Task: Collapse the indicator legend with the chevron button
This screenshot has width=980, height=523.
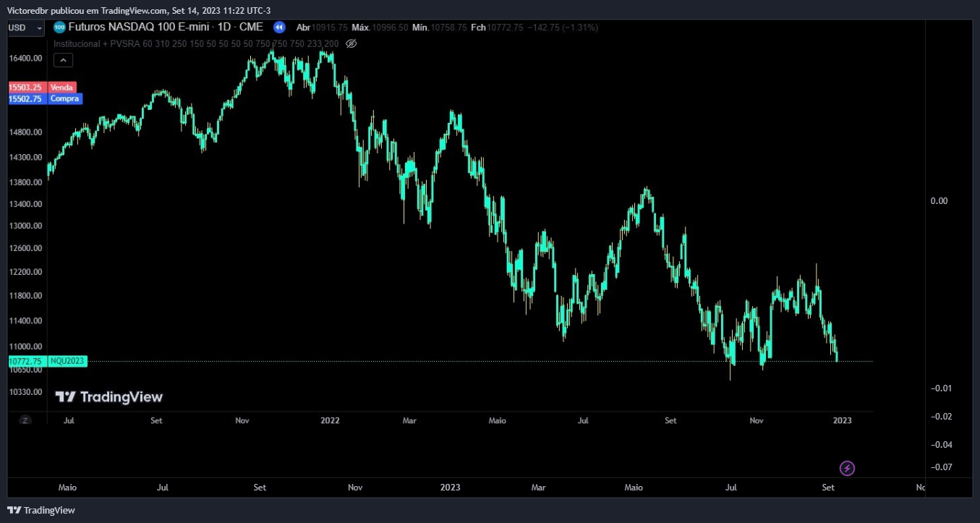Action: coord(64,60)
